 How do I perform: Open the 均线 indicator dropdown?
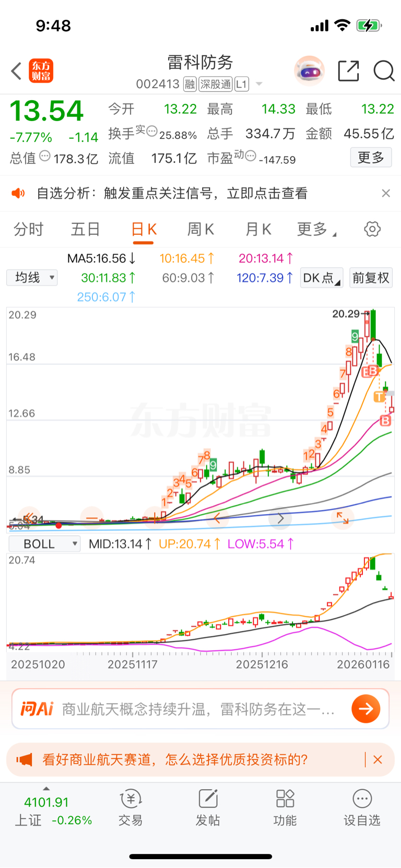point(32,278)
